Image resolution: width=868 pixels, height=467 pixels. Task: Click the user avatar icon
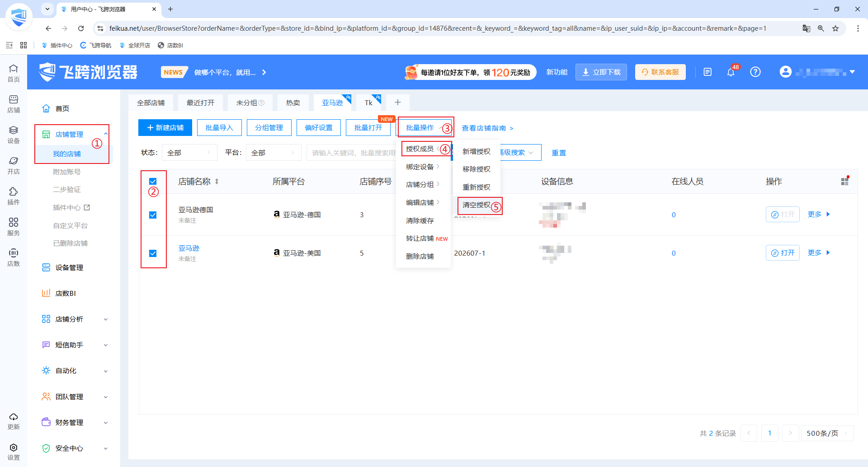(x=786, y=72)
